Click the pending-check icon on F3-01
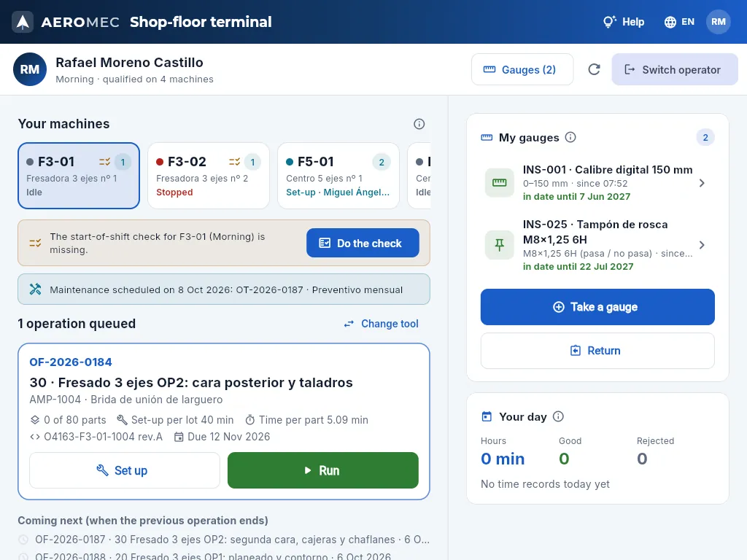Screen dimensions: 747x560 point(104,162)
